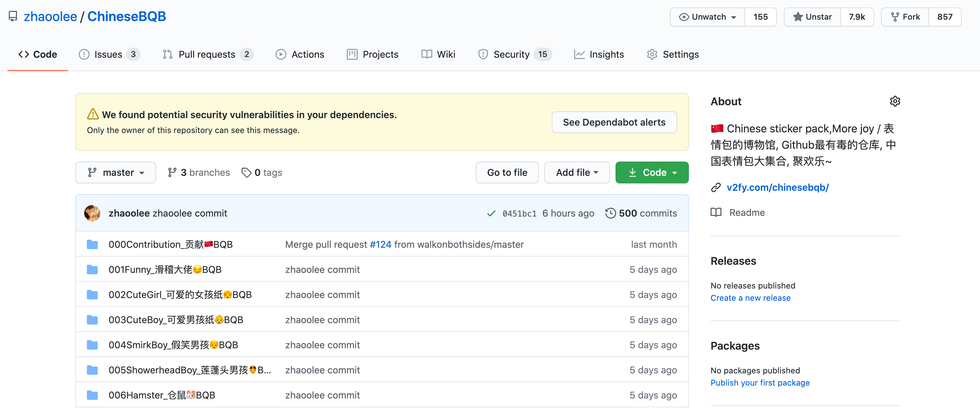Unstar the repository
This screenshot has width=980, height=408.
point(812,17)
